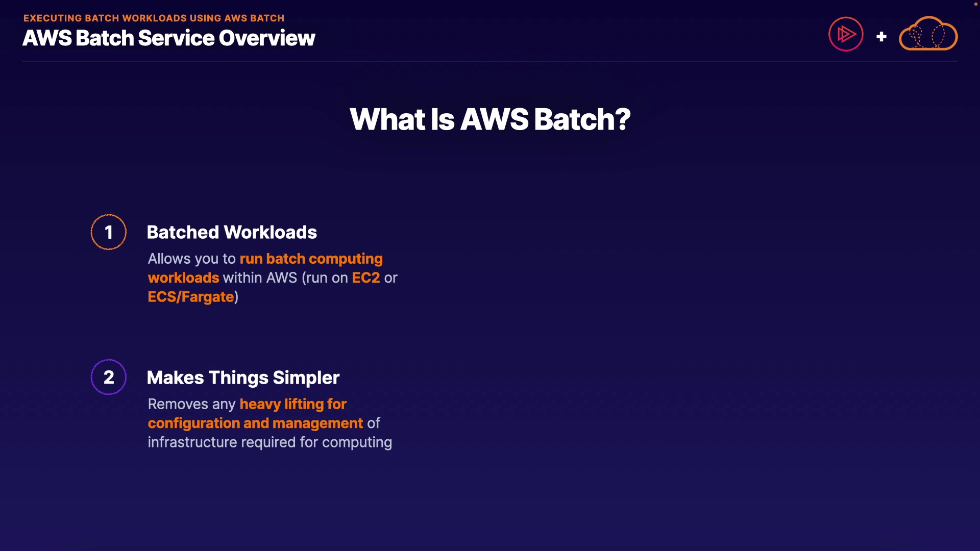Click the "What Is AWS Batch?" title
Screen dimensions: 980x551
[490, 119]
